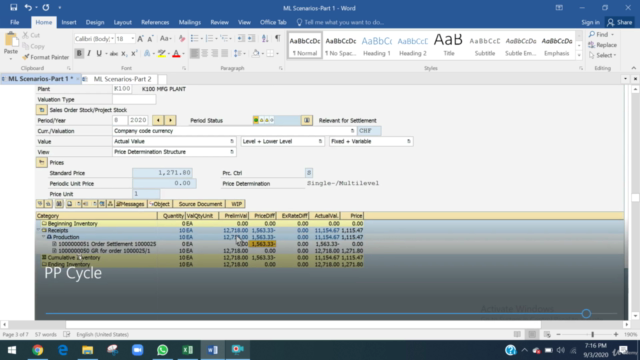Clear all formatting from selection
The height and width of the screenshot is (360, 640).
pos(182,39)
